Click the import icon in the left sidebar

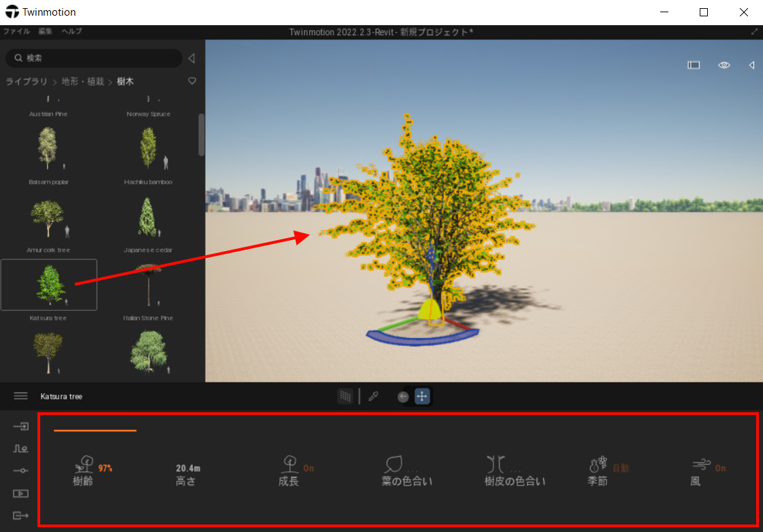coord(20,426)
